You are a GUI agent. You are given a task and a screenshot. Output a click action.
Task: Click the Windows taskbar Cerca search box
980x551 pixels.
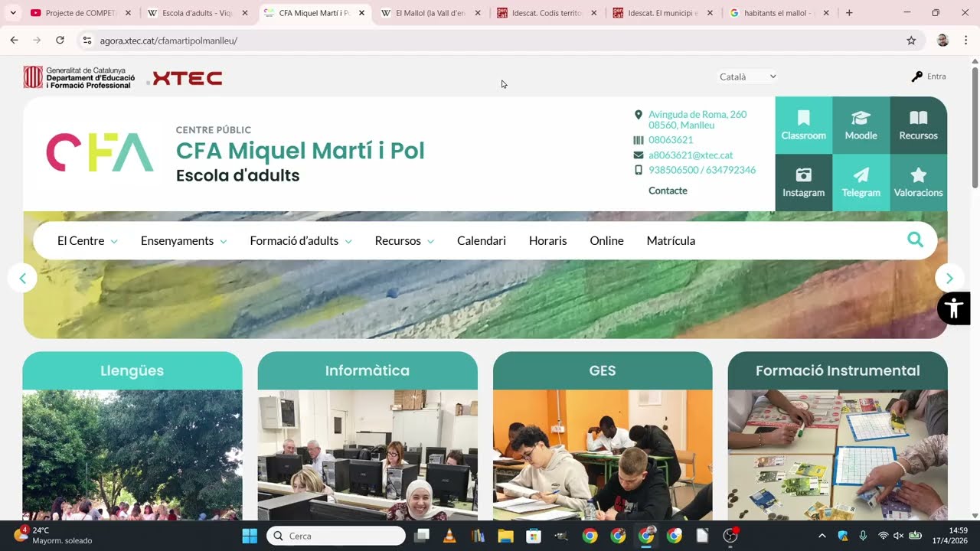(336, 536)
